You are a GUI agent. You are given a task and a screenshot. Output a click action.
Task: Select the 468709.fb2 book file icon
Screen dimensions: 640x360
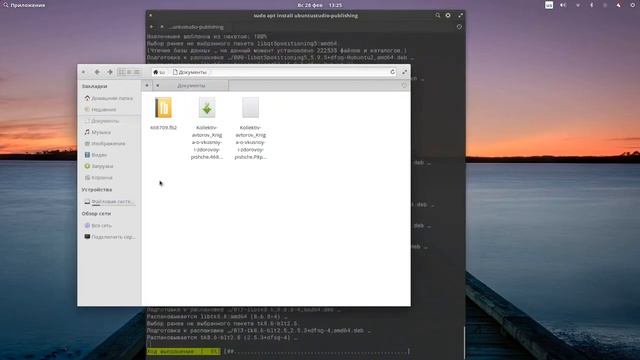click(x=163, y=108)
